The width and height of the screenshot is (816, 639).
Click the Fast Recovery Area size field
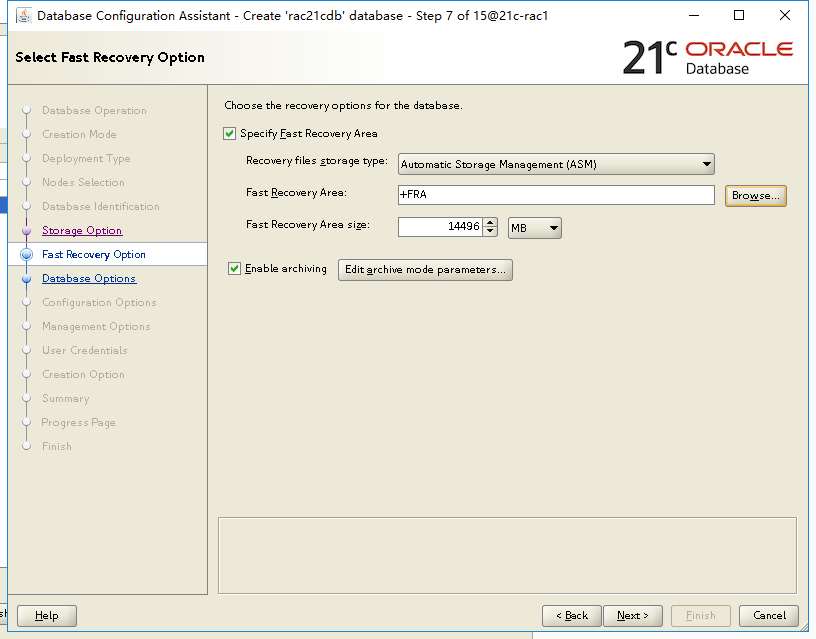click(440, 227)
